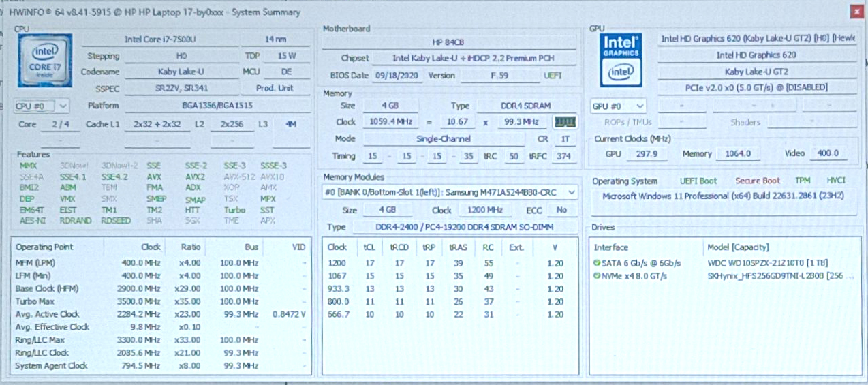Click the DDR4-2400 / PC4-19200 type field
This screenshot has width=868, height=385.
465,227
